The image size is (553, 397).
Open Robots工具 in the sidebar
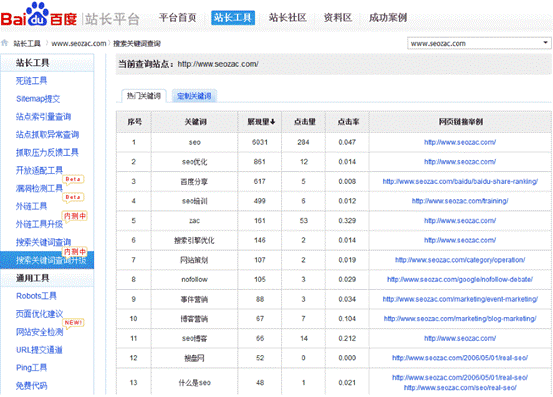tap(36, 296)
